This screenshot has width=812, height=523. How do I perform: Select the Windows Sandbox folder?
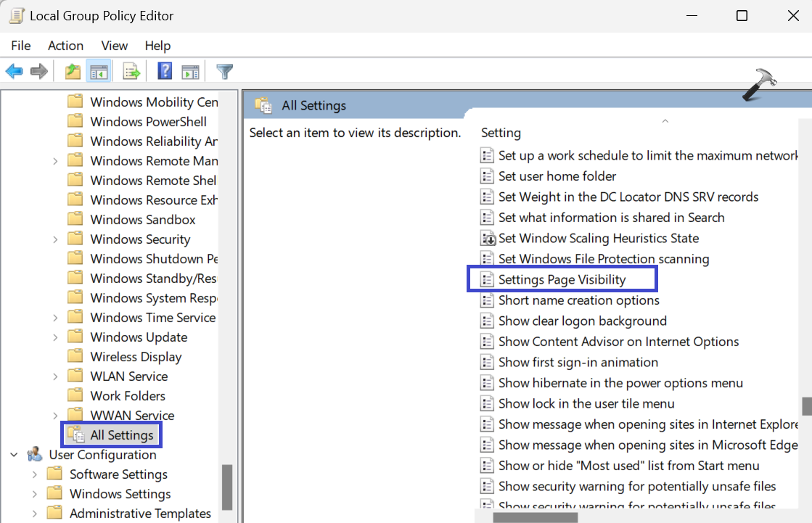[x=142, y=220]
